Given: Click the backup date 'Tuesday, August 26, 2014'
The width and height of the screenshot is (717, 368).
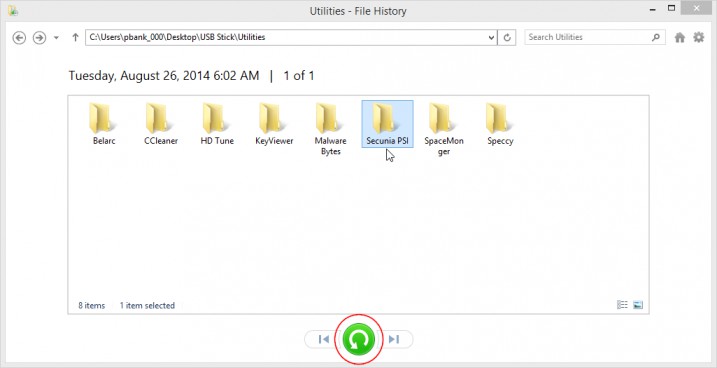Looking at the screenshot, I should pyautogui.click(x=139, y=76).
